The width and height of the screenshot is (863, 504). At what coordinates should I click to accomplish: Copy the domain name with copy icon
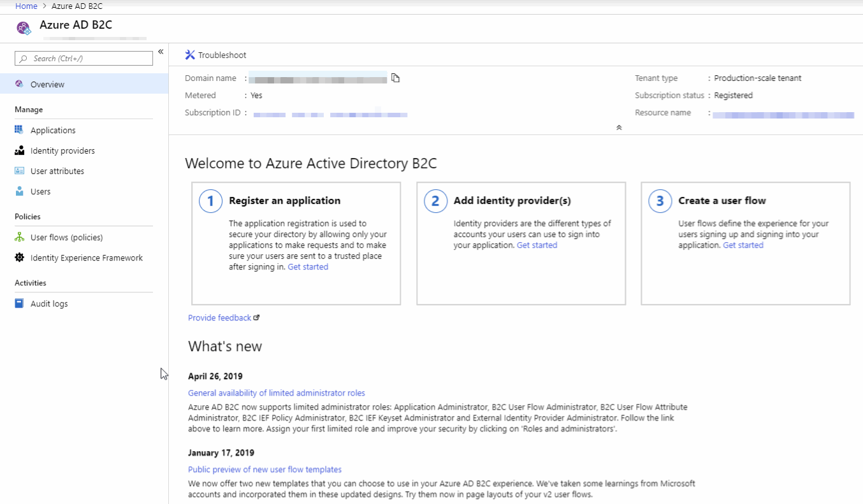click(x=395, y=78)
